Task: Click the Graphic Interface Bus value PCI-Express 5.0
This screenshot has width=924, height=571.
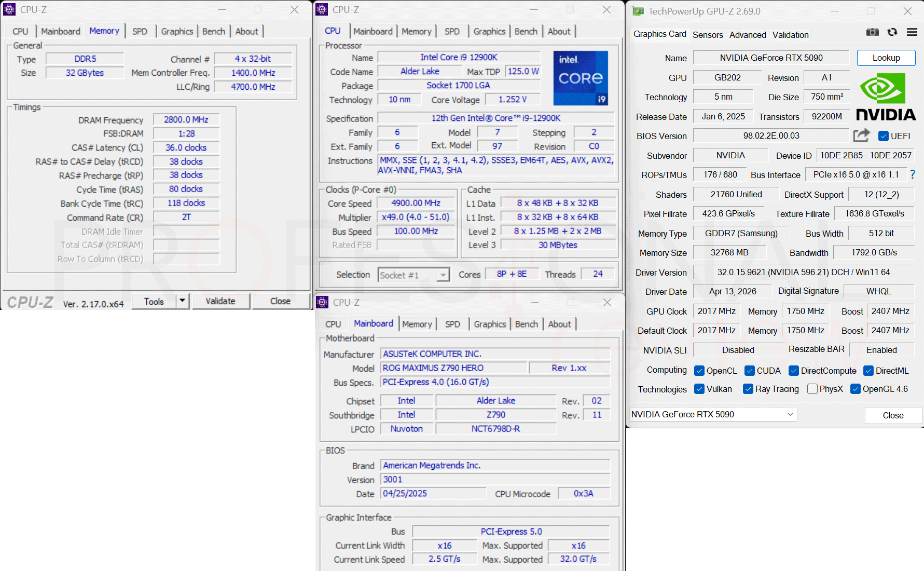Action: [x=511, y=532]
